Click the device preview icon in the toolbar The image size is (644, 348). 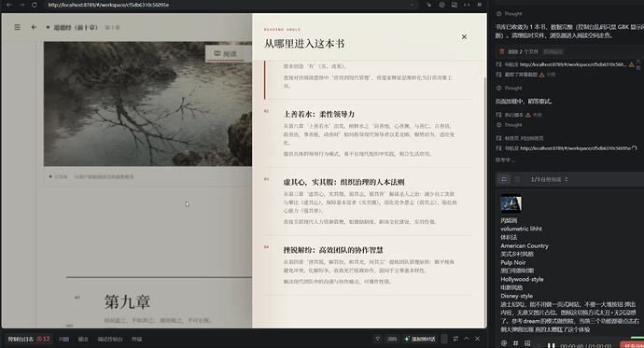(x=455, y=5)
